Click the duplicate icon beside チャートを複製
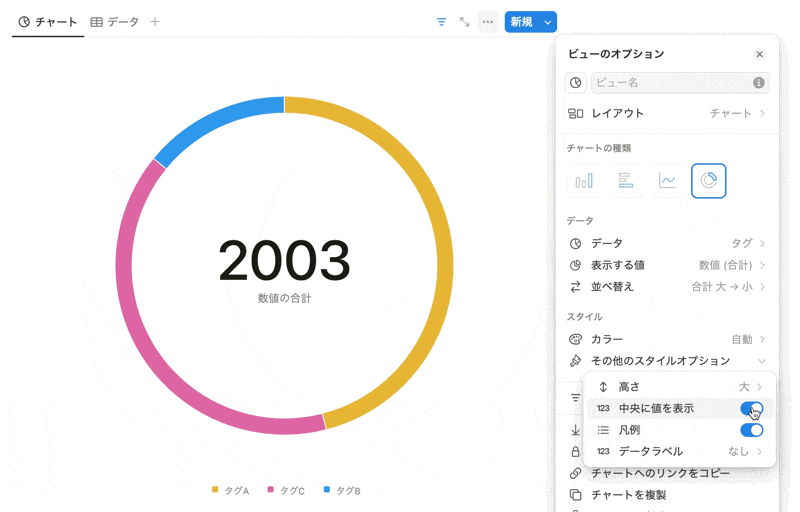Screen dimensions: 800x512 coord(576,495)
